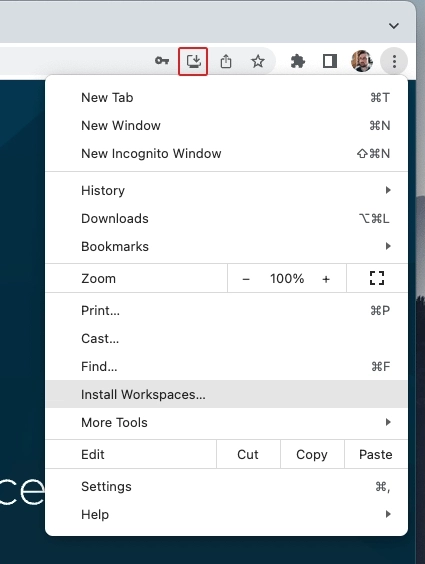Screen dimensions: 425x564
Task: Open the saved passwords key icon
Action: pos(162,61)
